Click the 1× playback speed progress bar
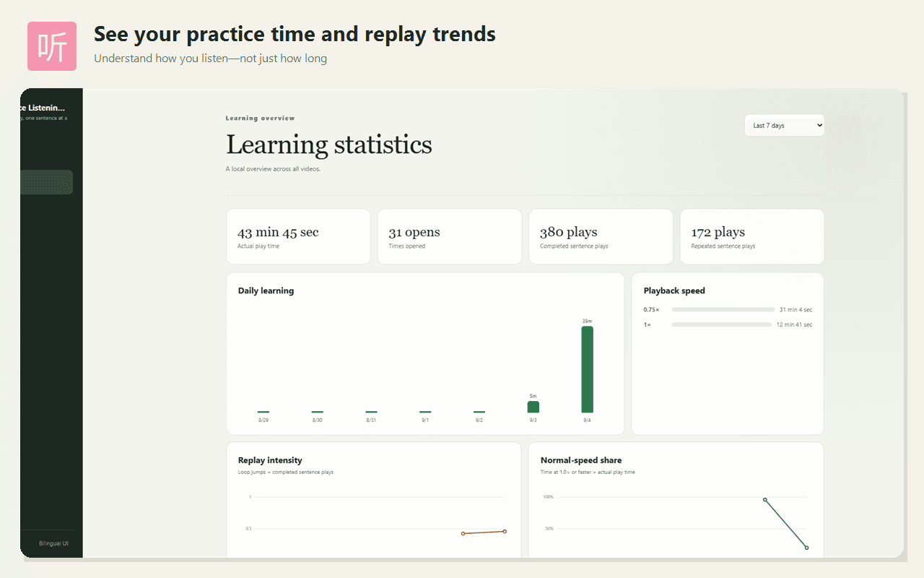Screen dimensions: 924x578 (721, 324)
